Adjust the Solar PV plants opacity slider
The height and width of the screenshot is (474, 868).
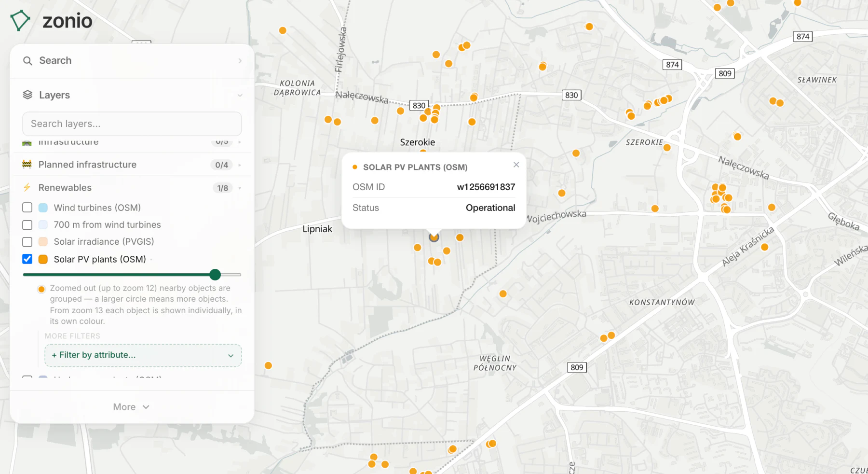(215, 275)
